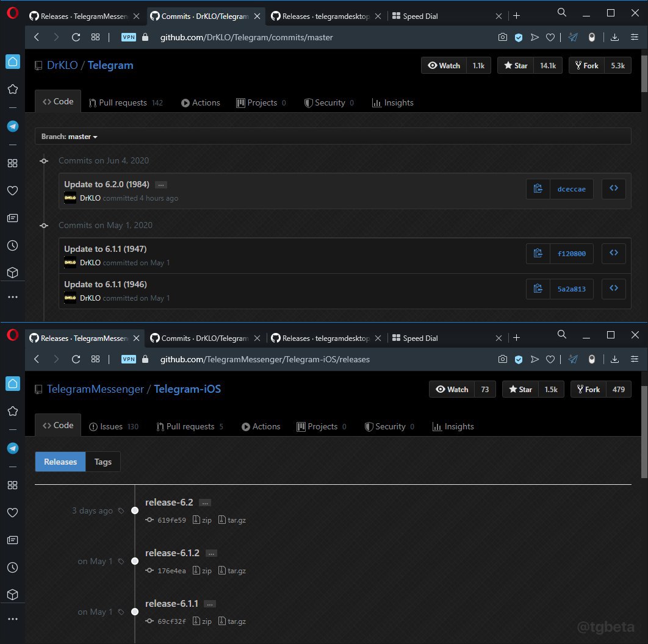Viewport: 648px width, 644px height.
Task: Open commit hash 5a2a813 link
Action: [x=572, y=288]
